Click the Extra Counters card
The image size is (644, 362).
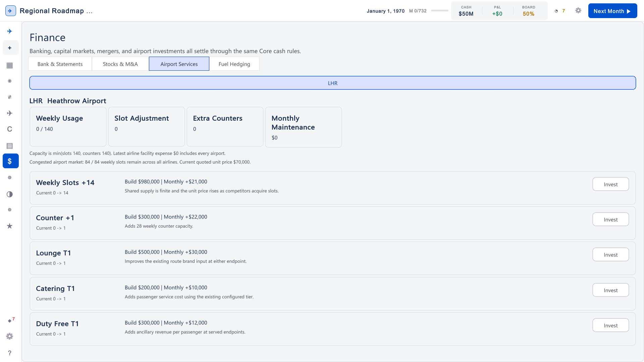point(225,127)
